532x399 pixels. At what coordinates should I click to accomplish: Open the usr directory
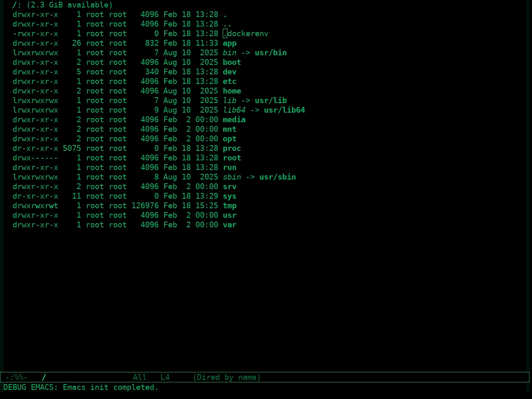point(229,215)
